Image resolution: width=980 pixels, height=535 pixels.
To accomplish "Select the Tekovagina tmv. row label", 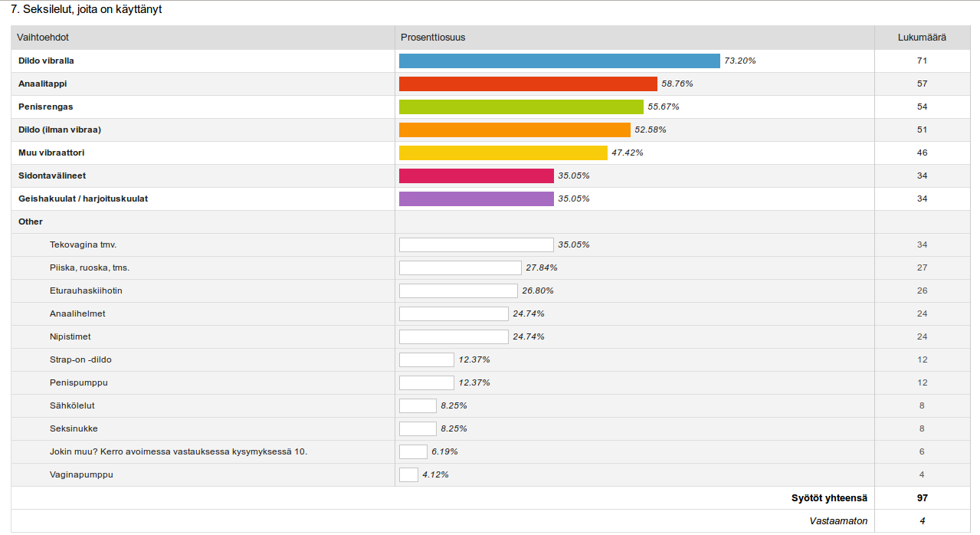I will pos(83,245).
